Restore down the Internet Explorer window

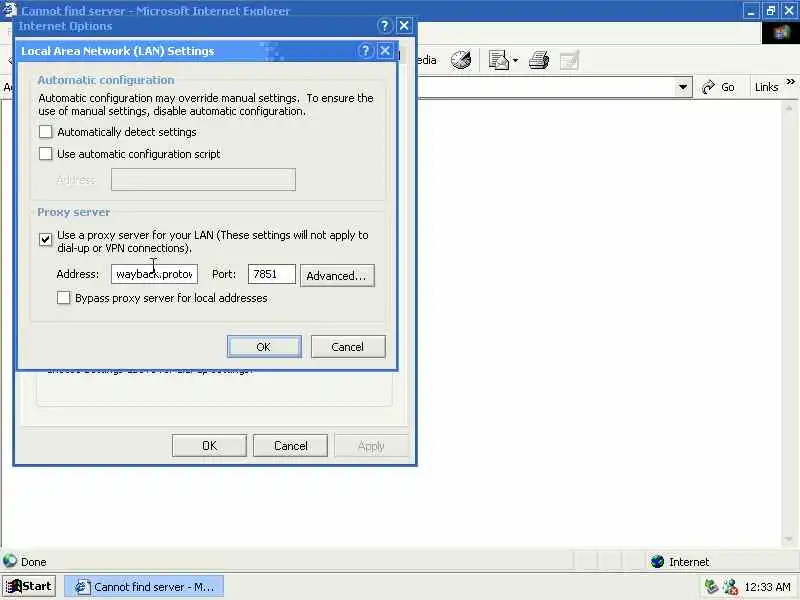tap(770, 11)
